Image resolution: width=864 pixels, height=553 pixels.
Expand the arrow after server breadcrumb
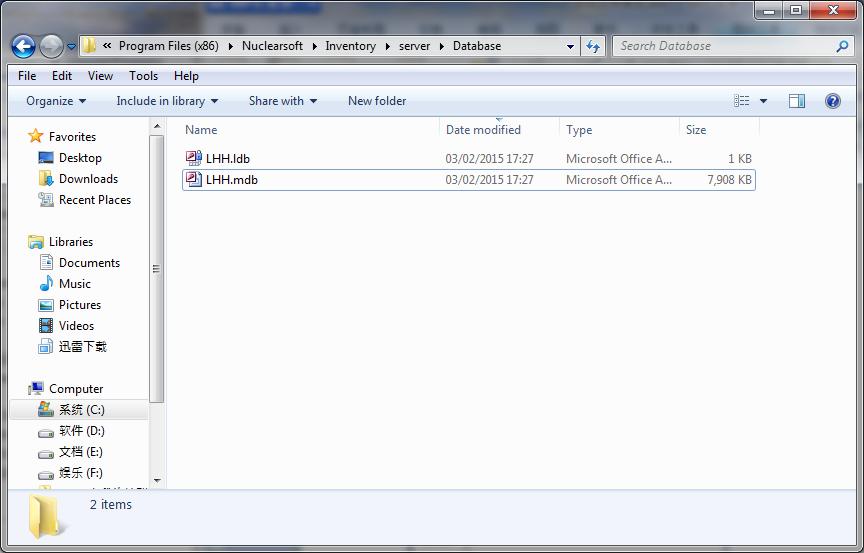point(442,47)
